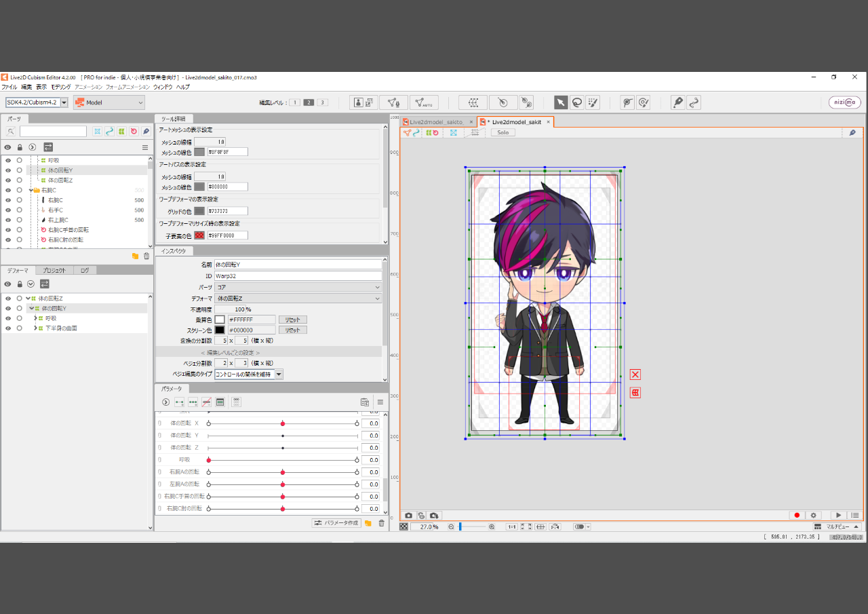Collapse the 右腕C folder

point(31,190)
